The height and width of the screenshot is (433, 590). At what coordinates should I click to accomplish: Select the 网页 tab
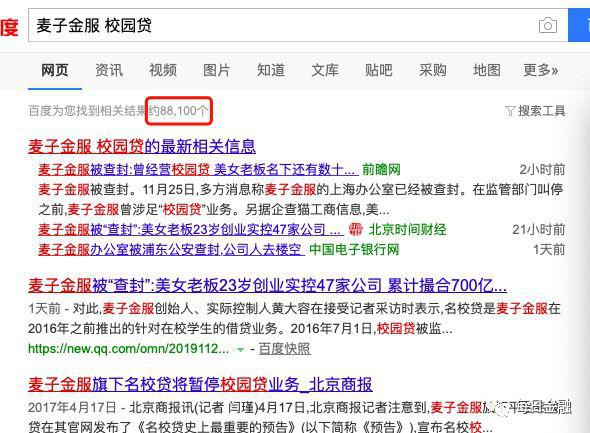[x=55, y=70]
